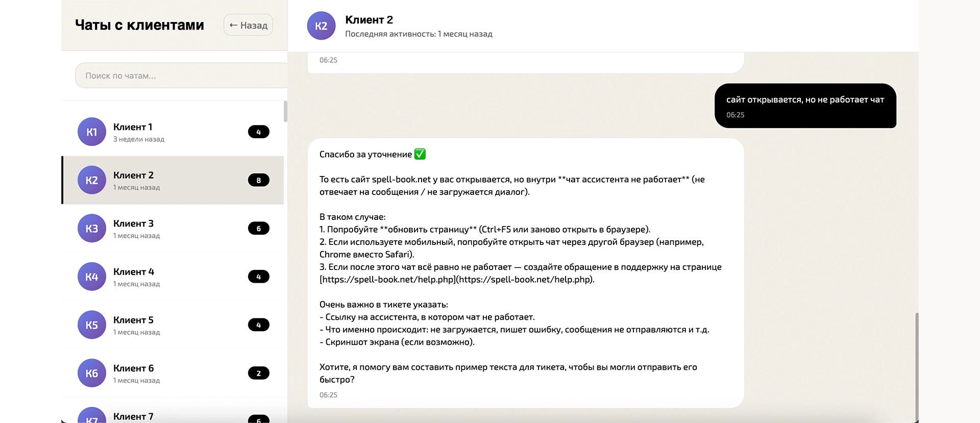Click the unread badge showing 8 messages
Screen dimensions: 980x423
[258, 180]
